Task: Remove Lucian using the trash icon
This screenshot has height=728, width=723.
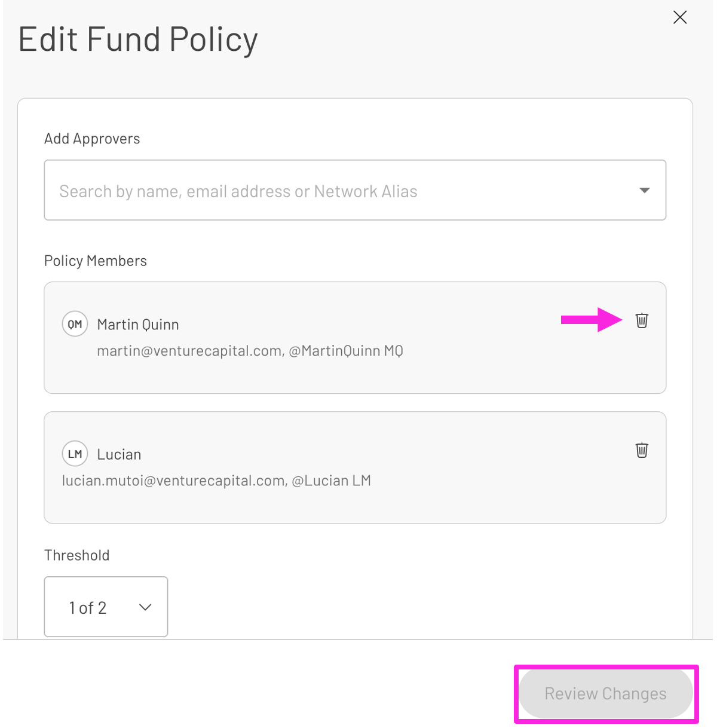Action: coord(642,451)
